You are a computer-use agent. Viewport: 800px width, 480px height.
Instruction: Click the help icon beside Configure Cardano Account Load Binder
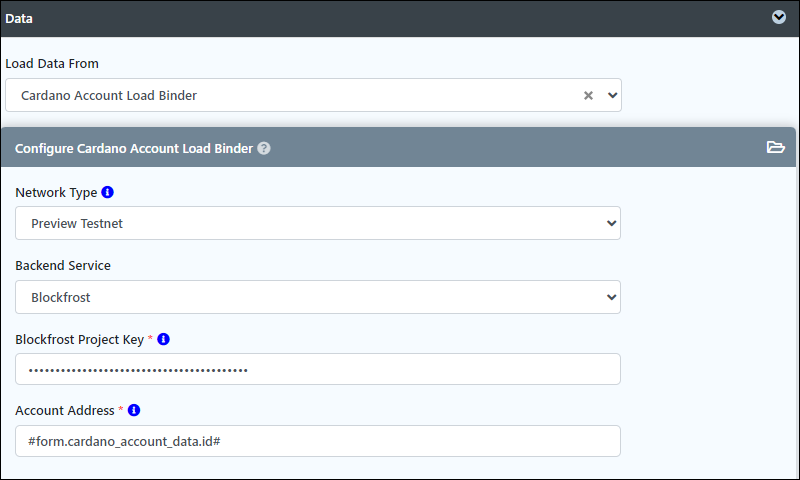[x=264, y=148]
